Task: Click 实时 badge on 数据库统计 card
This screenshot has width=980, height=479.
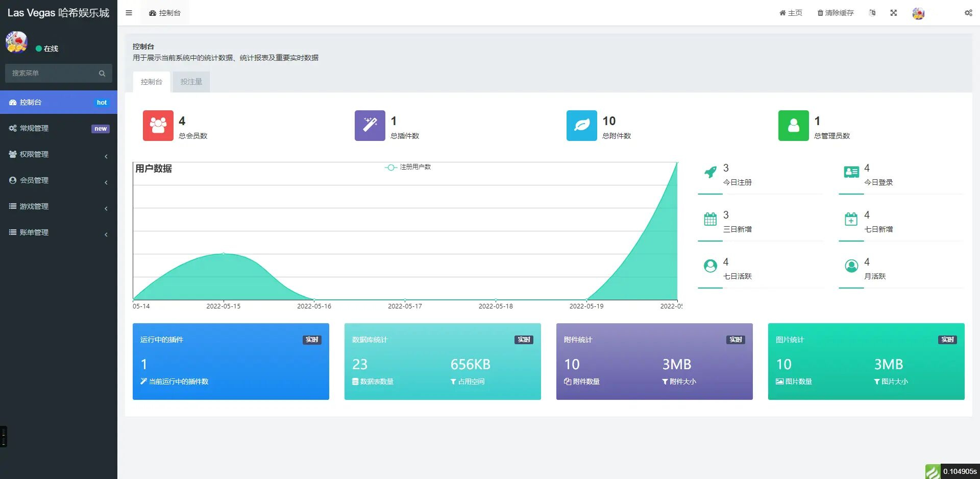Action: 524,340
